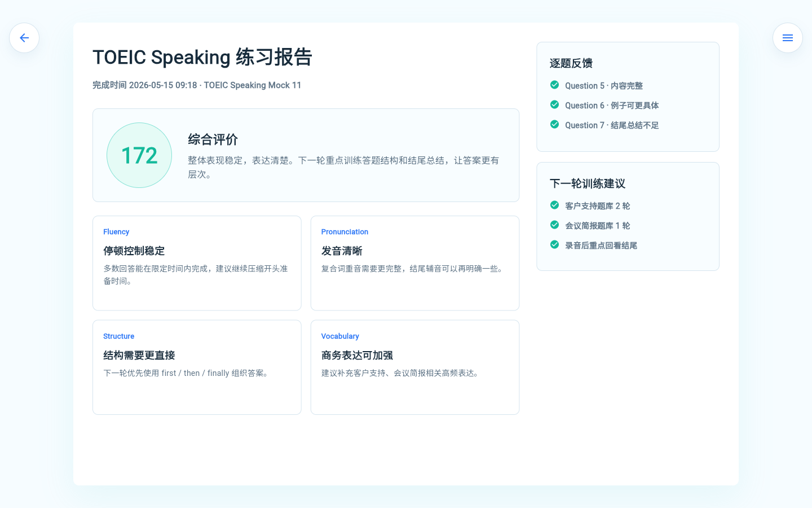Click the 172 score circle
The image size is (812, 508).
point(139,155)
